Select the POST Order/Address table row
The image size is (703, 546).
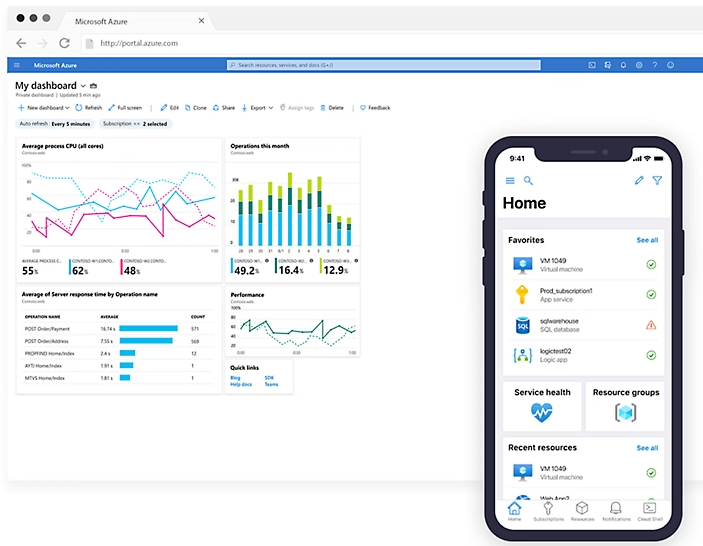(x=117, y=341)
